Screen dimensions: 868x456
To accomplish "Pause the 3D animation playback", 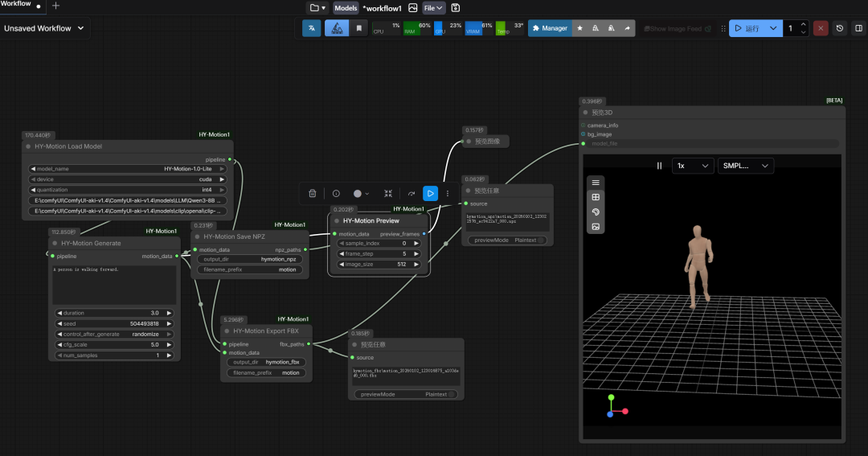I will coord(659,166).
